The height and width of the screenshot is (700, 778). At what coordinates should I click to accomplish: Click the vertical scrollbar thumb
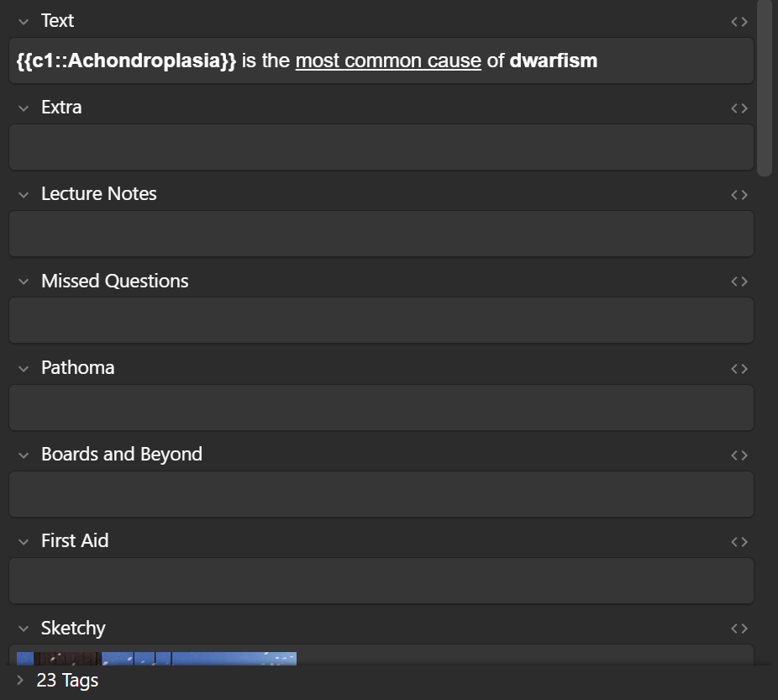coord(764,88)
